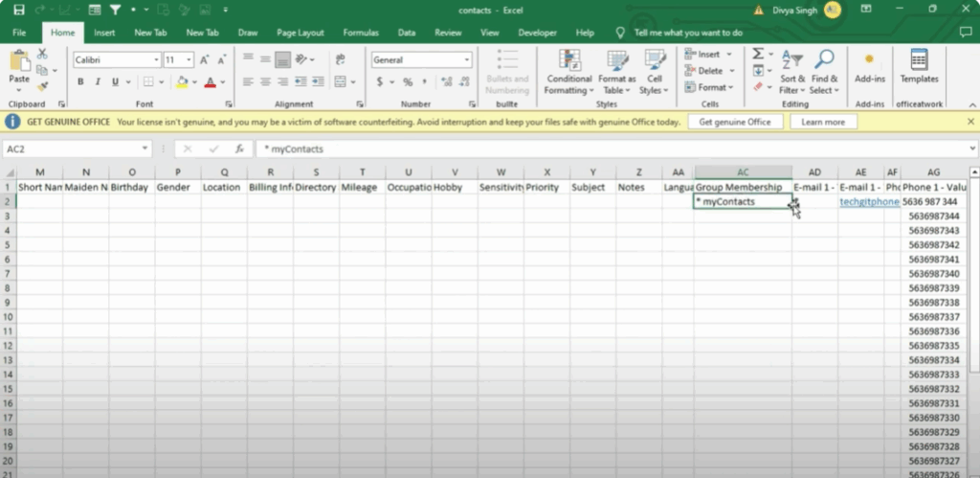Toggle Bold formatting
Screen dimensions: 980x478
(80, 82)
